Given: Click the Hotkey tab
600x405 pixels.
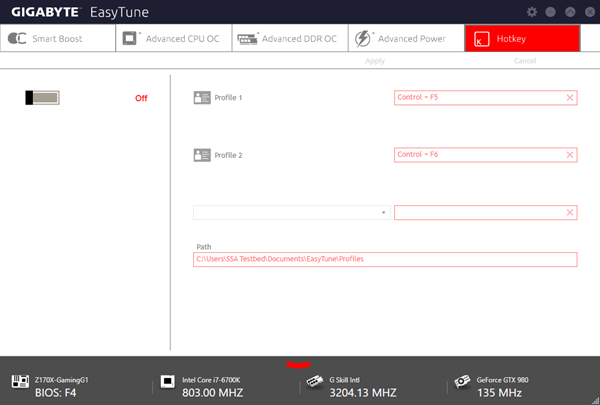Looking at the screenshot, I should coord(522,38).
